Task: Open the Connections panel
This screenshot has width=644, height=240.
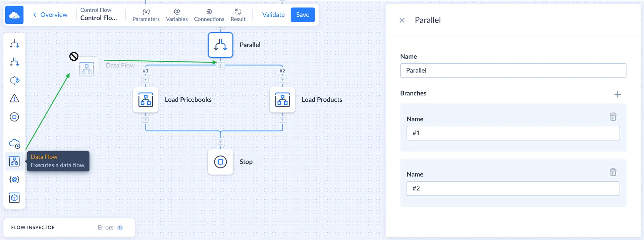Action: pyautogui.click(x=209, y=15)
